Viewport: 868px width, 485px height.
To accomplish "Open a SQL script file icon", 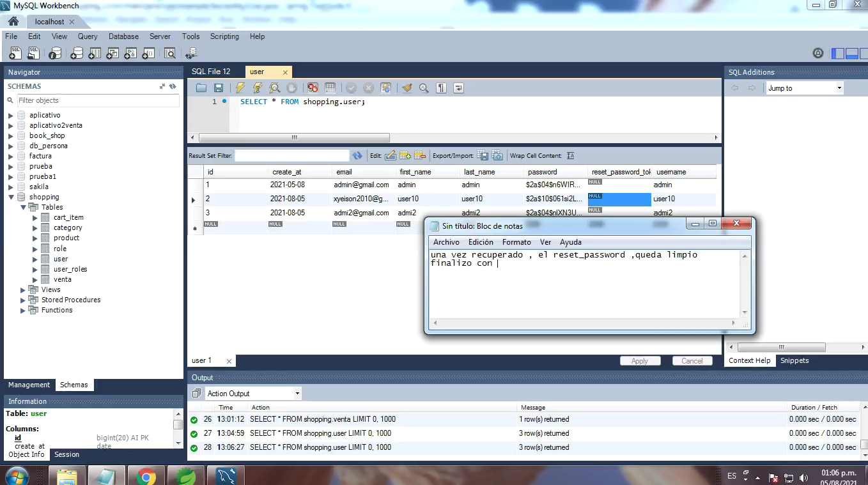I will [34, 54].
